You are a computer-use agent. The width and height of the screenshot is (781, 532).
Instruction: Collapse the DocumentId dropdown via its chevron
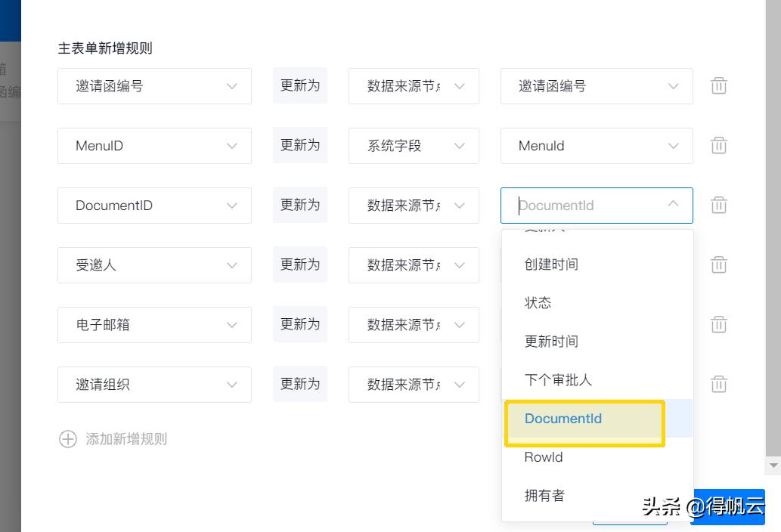coord(672,204)
